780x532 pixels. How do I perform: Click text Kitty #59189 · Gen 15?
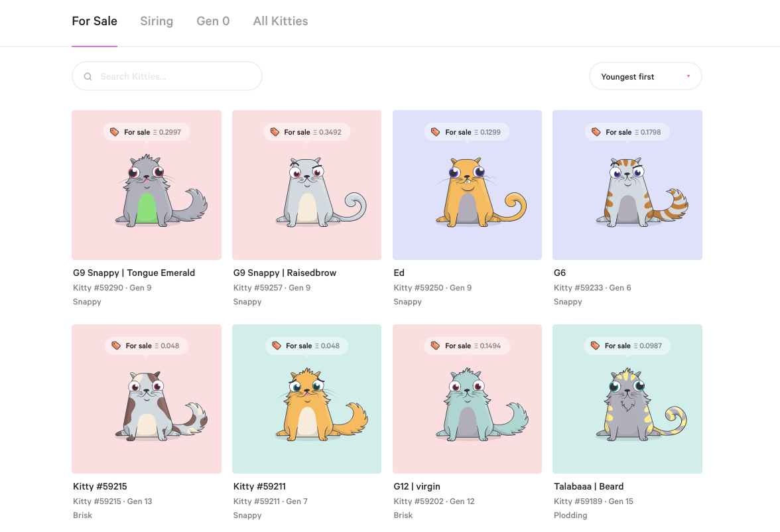coord(594,501)
